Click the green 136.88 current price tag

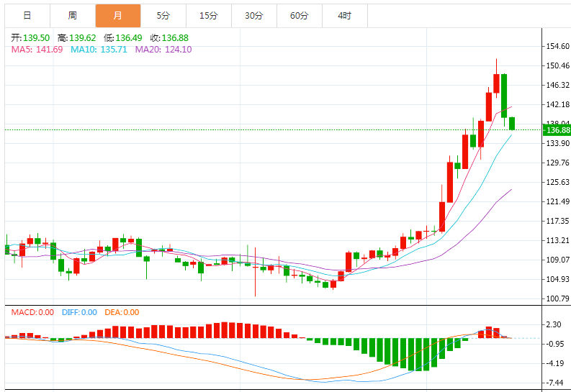pyautogui.click(x=558, y=130)
